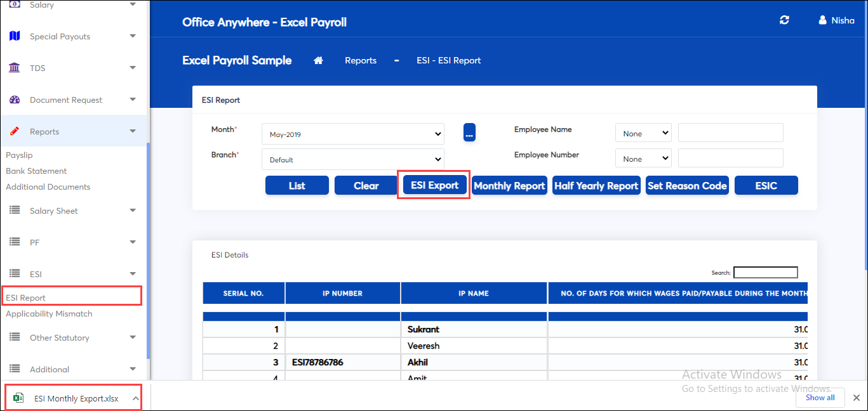The image size is (868, 411).
Task: Open the downloaded ESI Monthly Export.xlsx file
Action: tap(76, 398)
